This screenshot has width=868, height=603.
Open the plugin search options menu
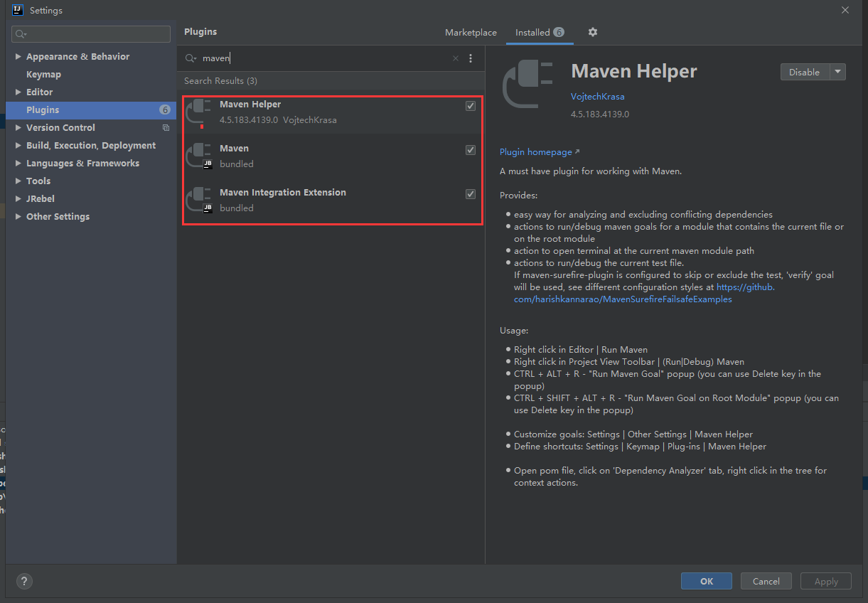[471, 58]
